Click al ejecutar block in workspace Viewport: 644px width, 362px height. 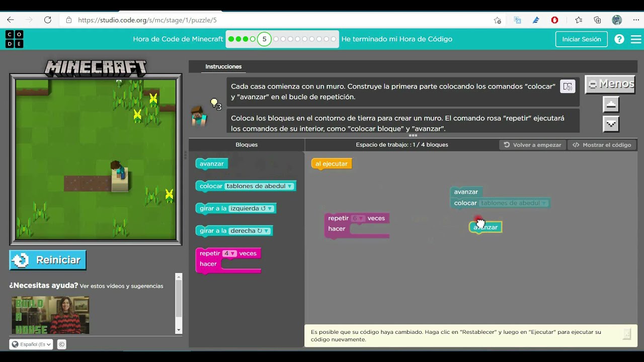332,164
